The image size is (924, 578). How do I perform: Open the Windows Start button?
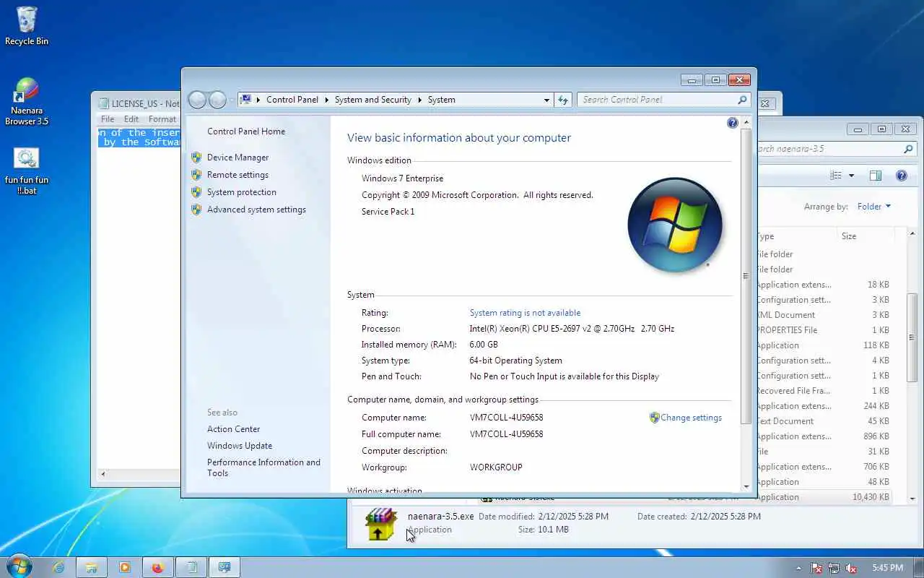(19, 566)
